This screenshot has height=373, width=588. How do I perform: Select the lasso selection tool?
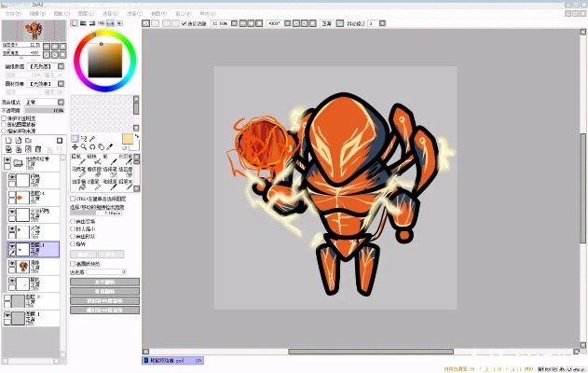tap(87, 138)
